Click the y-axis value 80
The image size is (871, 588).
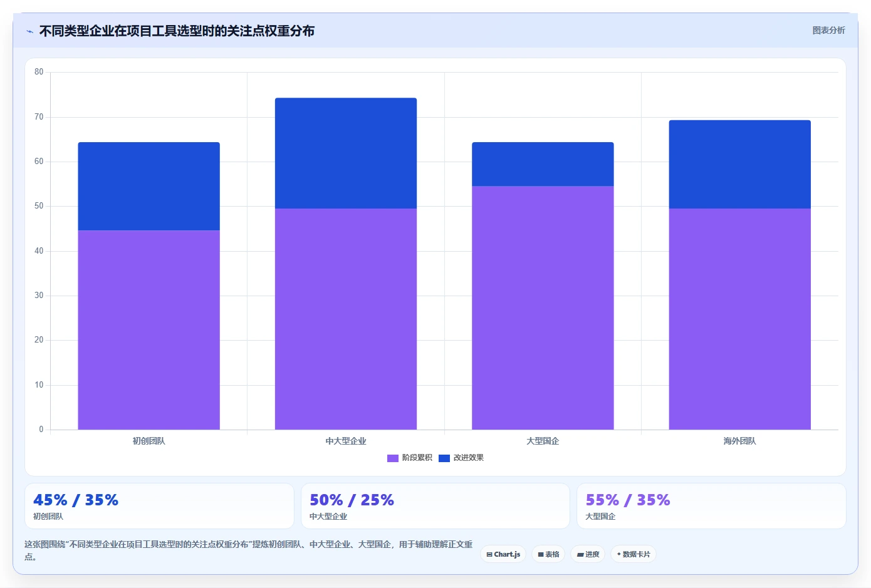pos(39,72)
